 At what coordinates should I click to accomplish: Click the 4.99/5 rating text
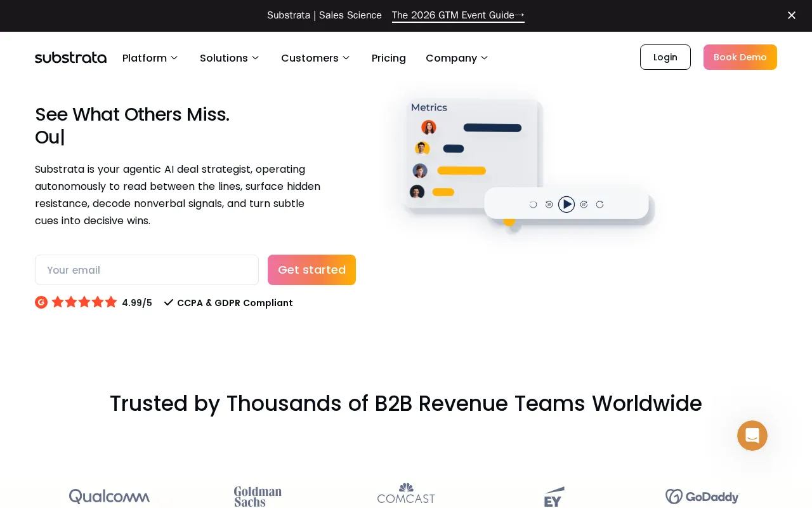137,303
